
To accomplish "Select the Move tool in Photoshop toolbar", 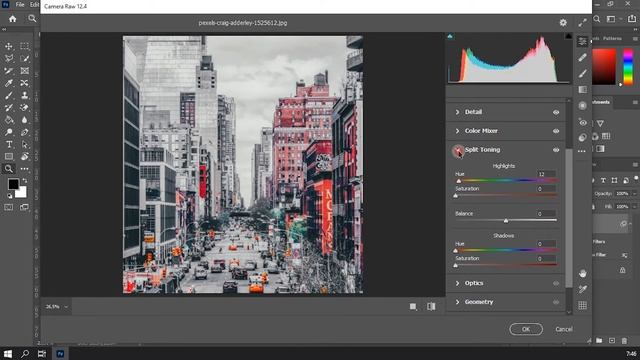I will coord(9,46).
